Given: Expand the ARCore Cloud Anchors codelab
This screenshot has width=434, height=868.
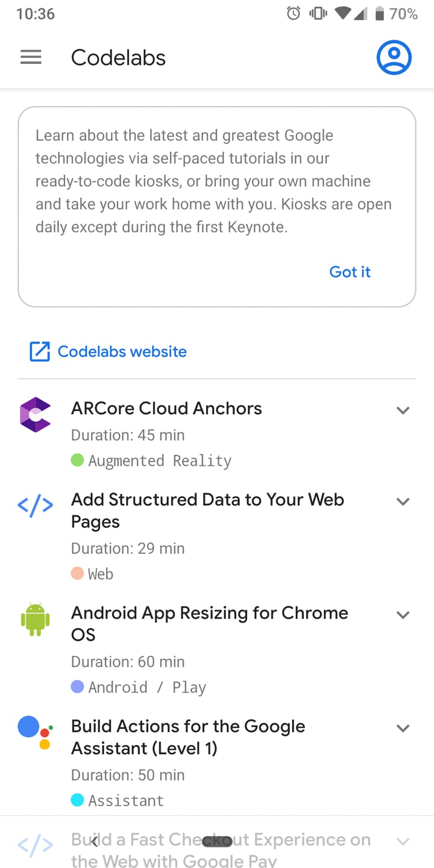Looking at the screenshot, I should (403, 410).
